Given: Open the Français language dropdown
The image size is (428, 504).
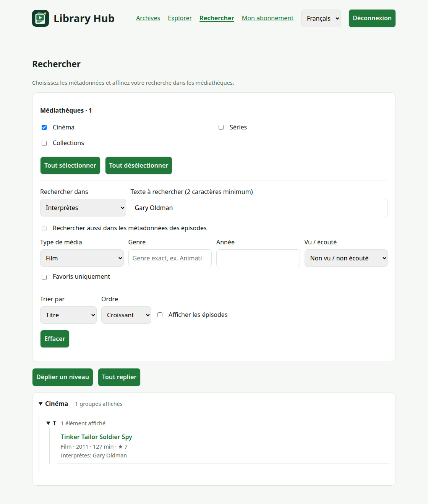Looking at the screenshot, I should coord(321,18).
